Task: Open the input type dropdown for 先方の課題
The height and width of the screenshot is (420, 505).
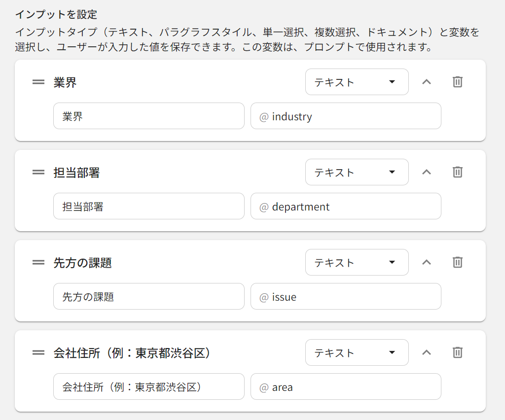Action: pyautogui.click(x=357, y=262)
